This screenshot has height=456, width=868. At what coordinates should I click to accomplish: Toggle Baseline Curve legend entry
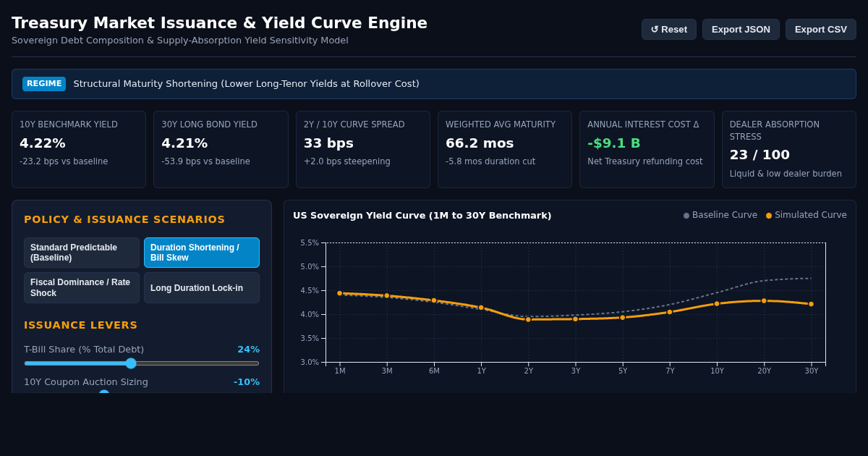coord(720,215)
